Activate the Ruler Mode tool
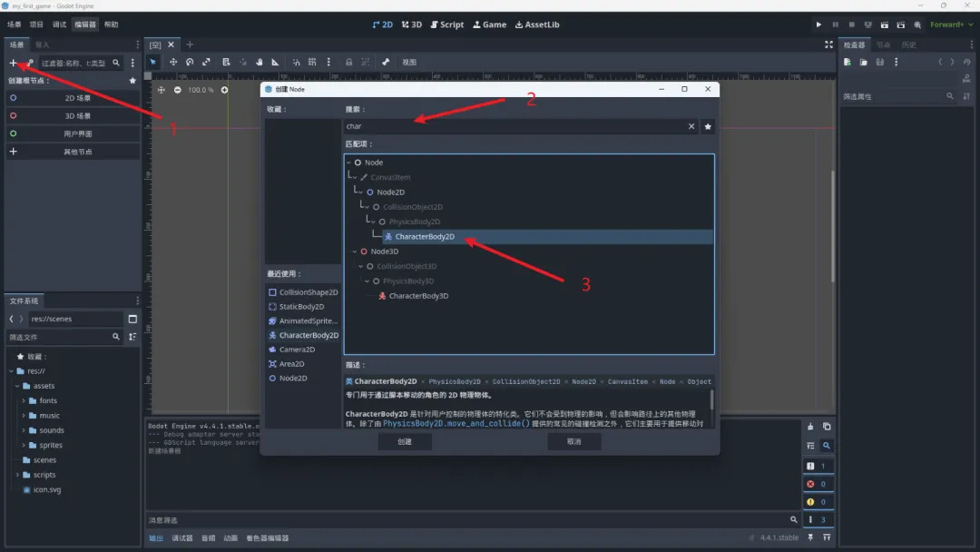This screenshot has height=552, width=980. (275, 62)
